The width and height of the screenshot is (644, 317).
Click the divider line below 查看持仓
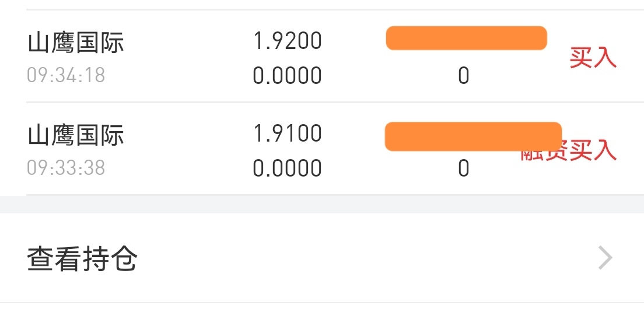[x=322, y=302]
